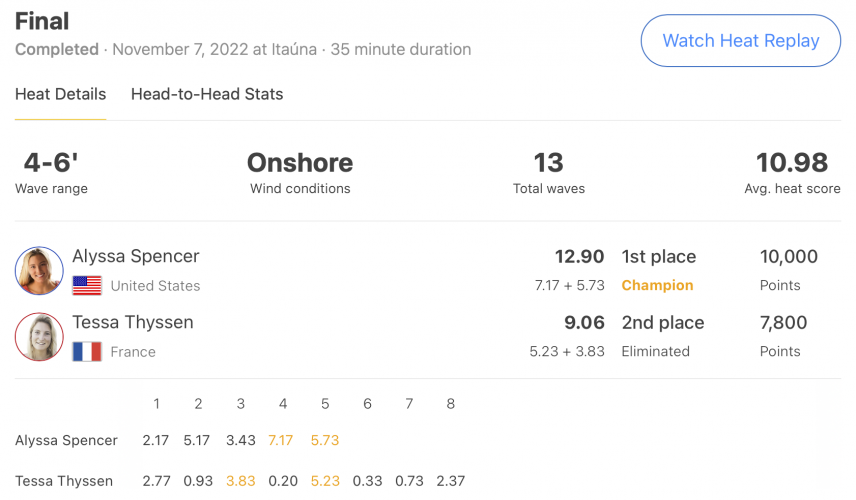
Task: Open Alyssa Spencer's profile photo
Action: (x=39, y=271)
